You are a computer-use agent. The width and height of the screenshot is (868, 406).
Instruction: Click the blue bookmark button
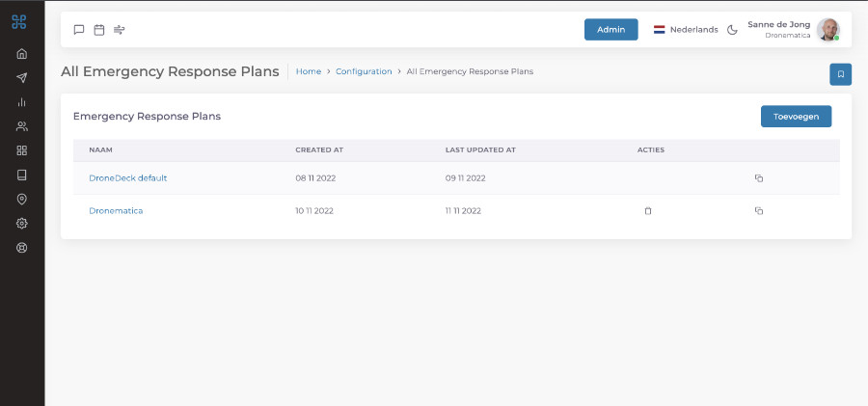(x=840, y=74)
